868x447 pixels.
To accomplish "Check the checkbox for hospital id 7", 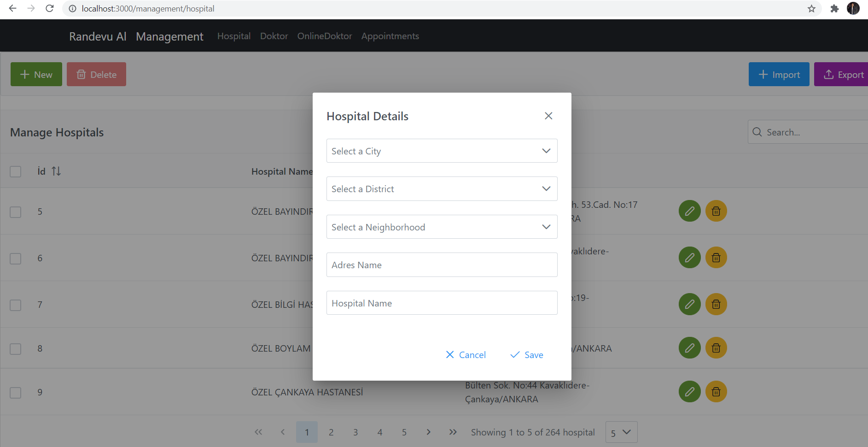I will coord(15,305).
